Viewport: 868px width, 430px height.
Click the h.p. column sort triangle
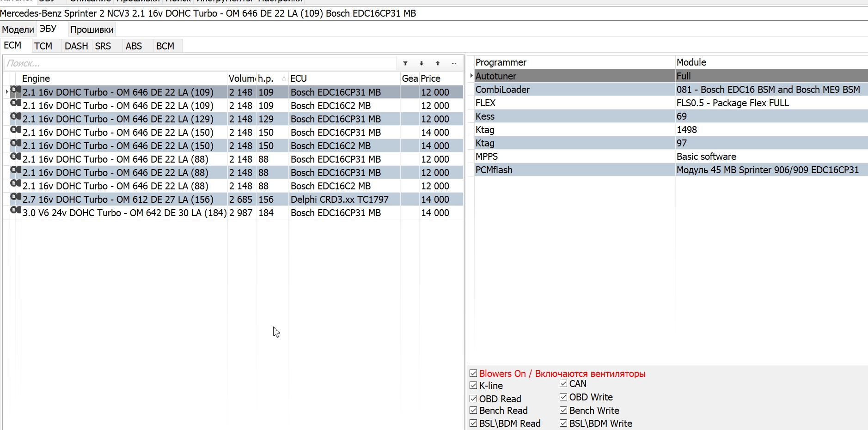point(284,79)
